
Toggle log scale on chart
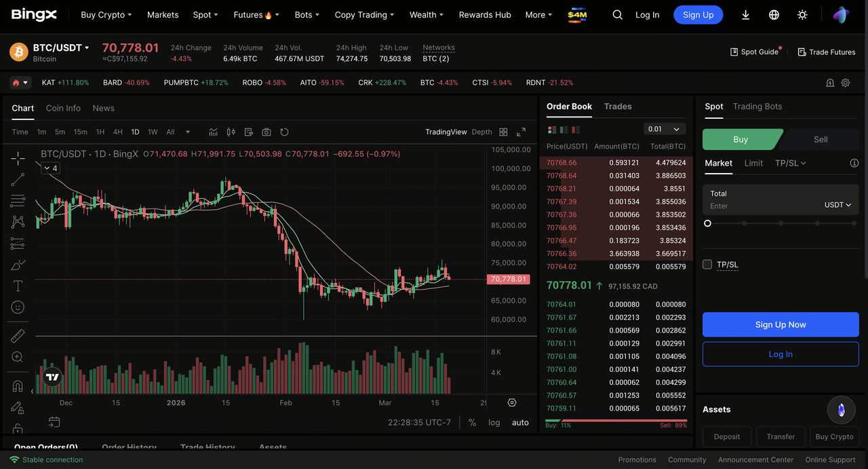pyautogui.click(x=494, y=422)
